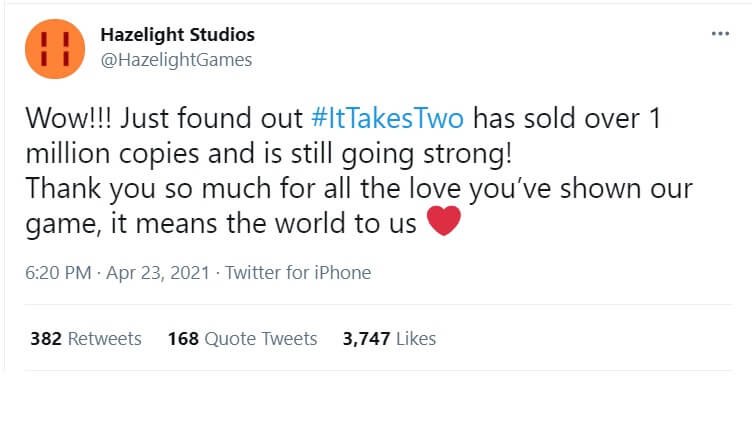
Task: Open the Twitter for iPhone source link
Action: (298, 273)
